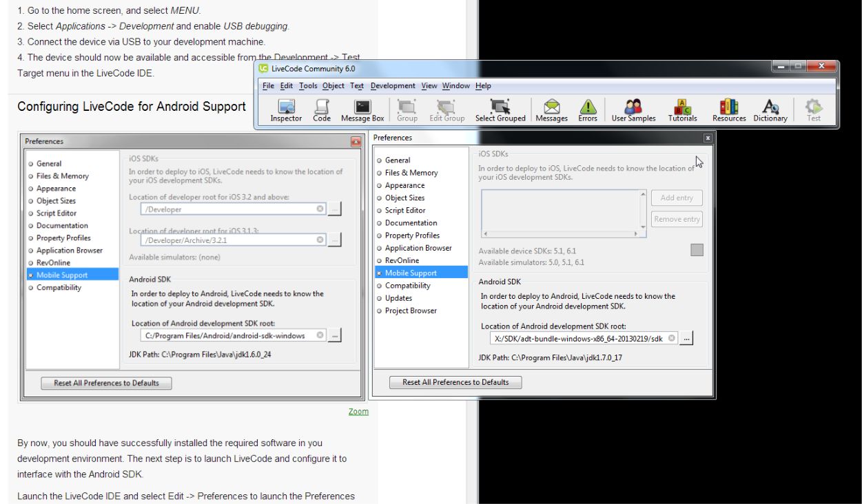Select Mobile Support in right Preferences
Image resolution: width=862 pixels, height=504 pixels.
[421, 273]
